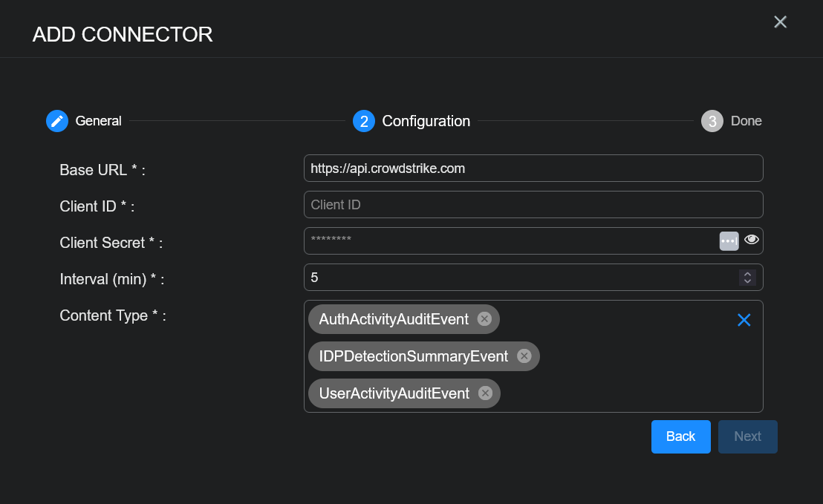Remove the AuthActivityAuditEvent content type
Image resolution: width=823 pixels, height=504 pixels.
pos(484,319)
